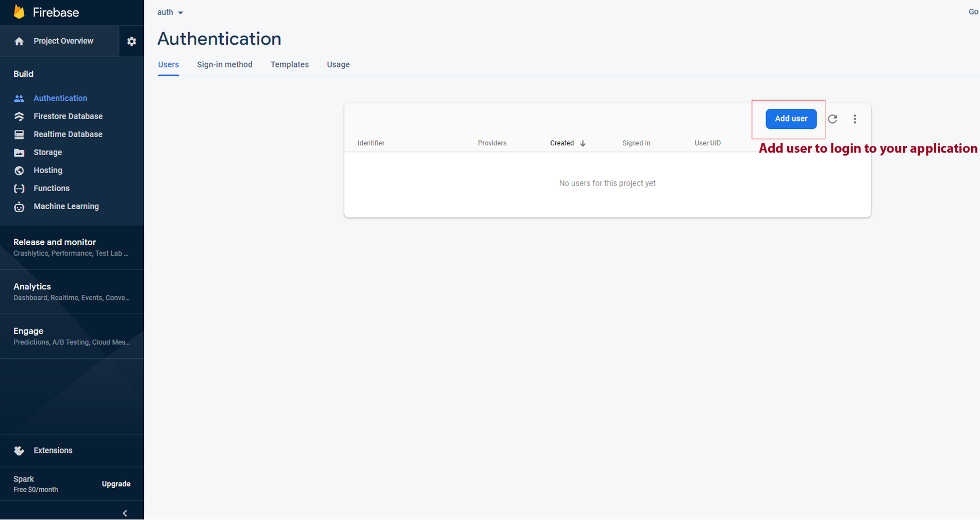
Task: Click the Functions brackets icon
Action: (x=19, y=189)
